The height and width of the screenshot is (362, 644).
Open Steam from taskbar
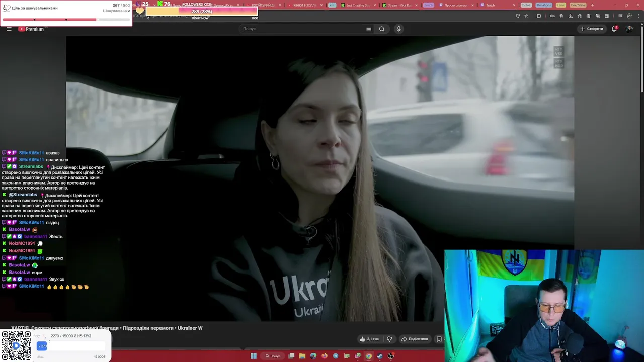point(380,356)
